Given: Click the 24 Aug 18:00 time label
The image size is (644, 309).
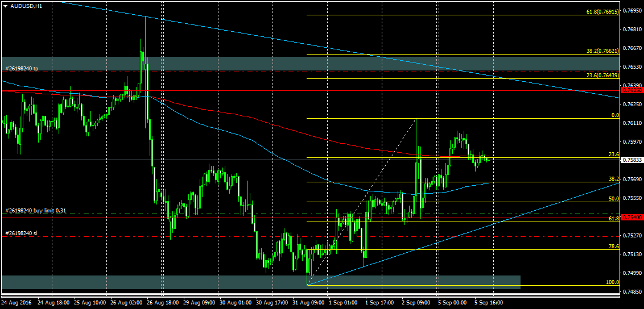Looking at the screenshot, I should click(53, 303).
